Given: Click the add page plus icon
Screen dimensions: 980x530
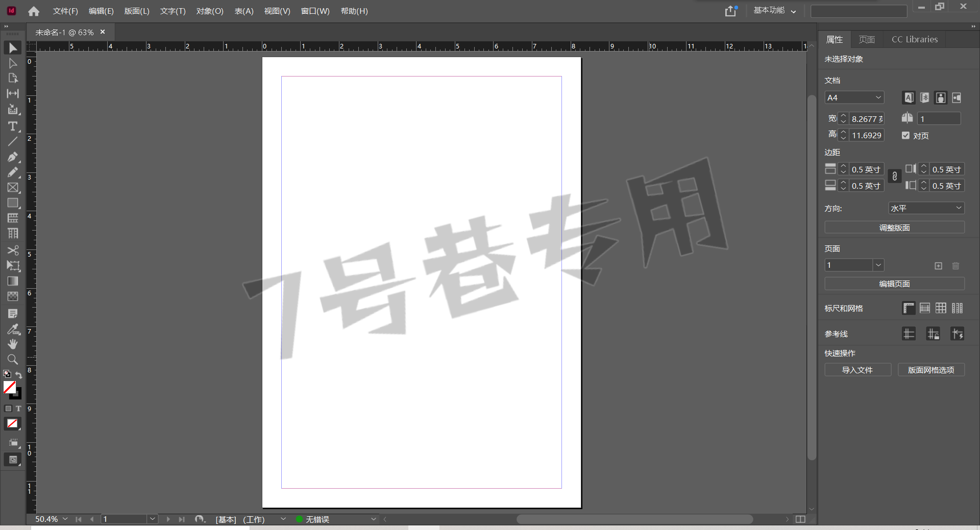Looking at the screenshot, I should point(938,266).
